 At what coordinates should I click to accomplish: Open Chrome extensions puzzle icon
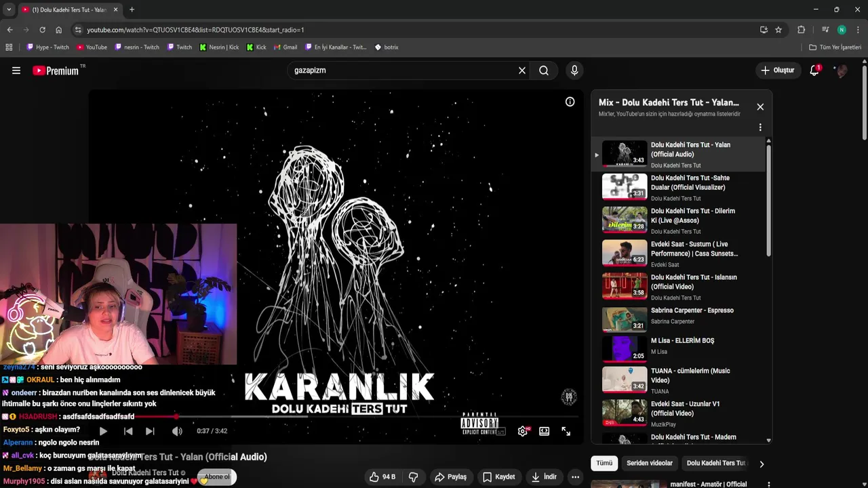[x=801, y=30]
